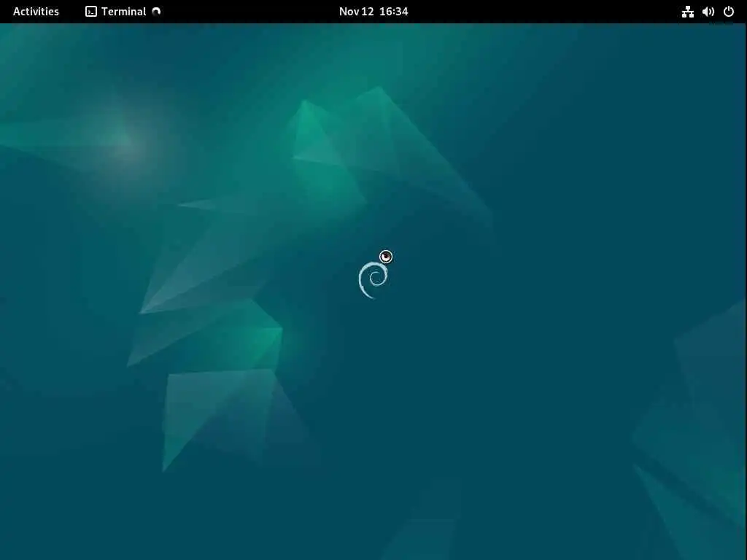Click the volume speaker icon

(708, 12)
